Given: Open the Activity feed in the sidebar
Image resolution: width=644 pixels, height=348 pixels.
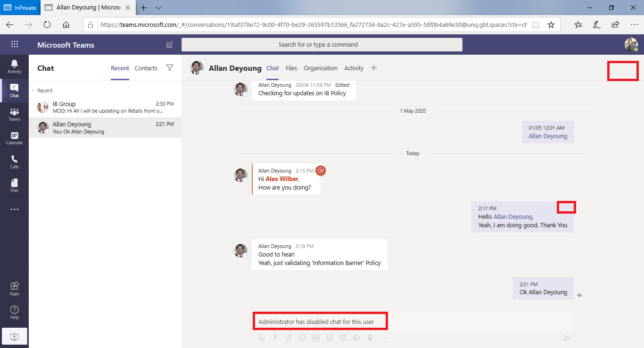Looking at the screenshot, I should pos(14,66).
